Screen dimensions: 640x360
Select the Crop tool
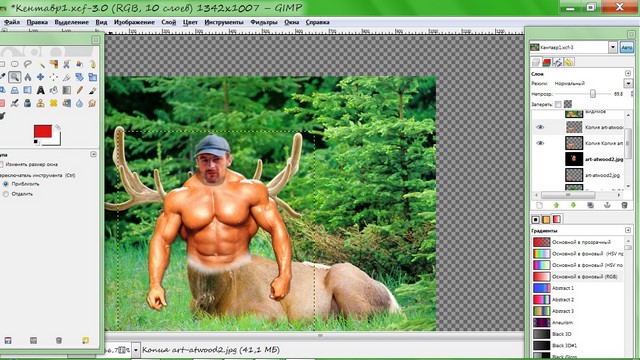(67, 77)
